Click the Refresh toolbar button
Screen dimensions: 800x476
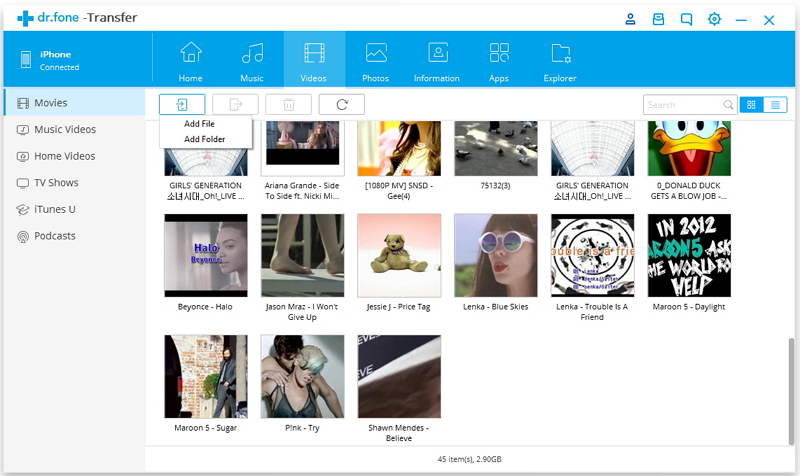click(342, 105)
